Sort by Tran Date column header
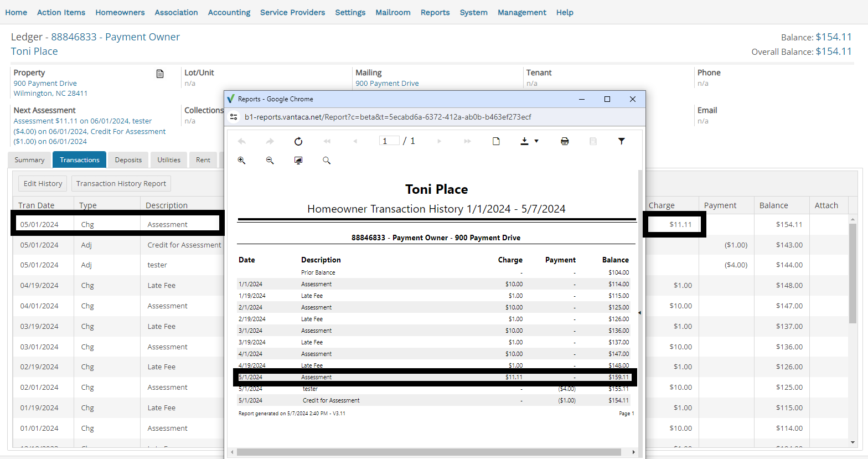The width and height of the screenshot is (868, 459). [37, 205]
